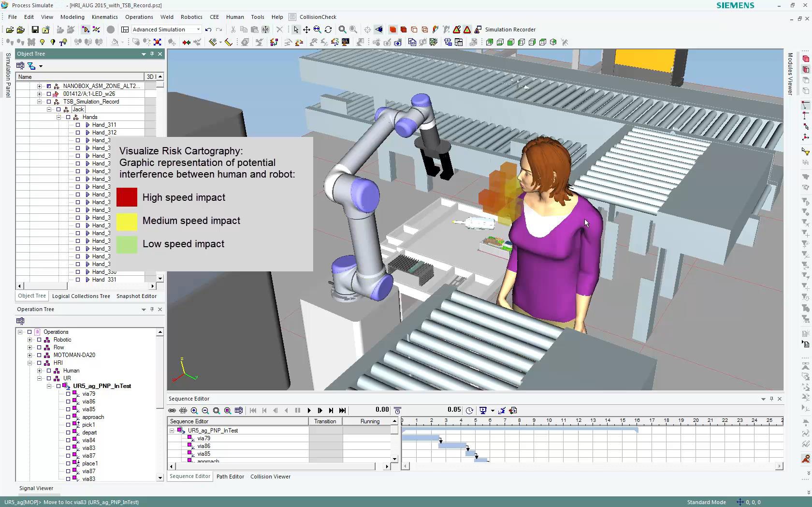Viewport: 812px width, 507px height.
Task: Open the Logical Collections Tree tab
Action: click(81, 296)
